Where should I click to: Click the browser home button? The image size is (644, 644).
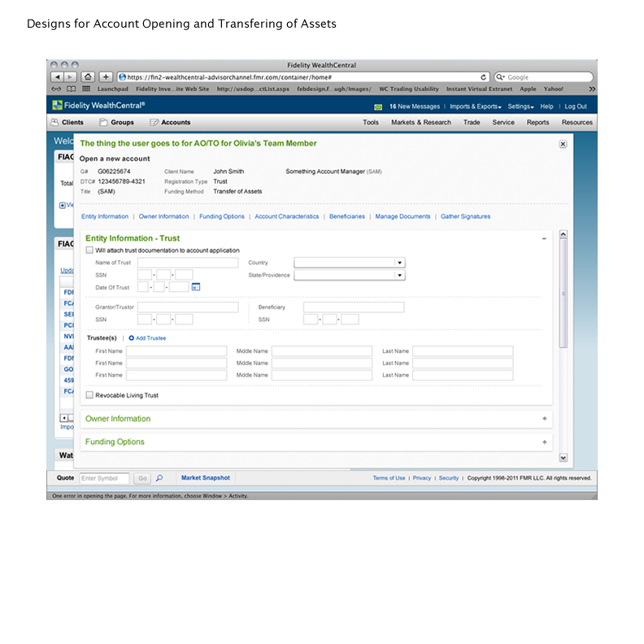click(x=88, y=76)
